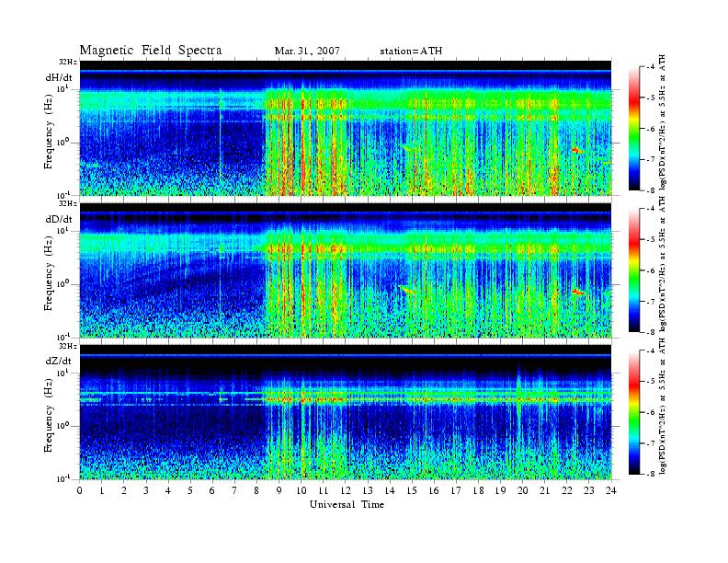
Task: Click hour tick label '11' on the time axis
Action: pyautogui.click(x=324, y=490)
